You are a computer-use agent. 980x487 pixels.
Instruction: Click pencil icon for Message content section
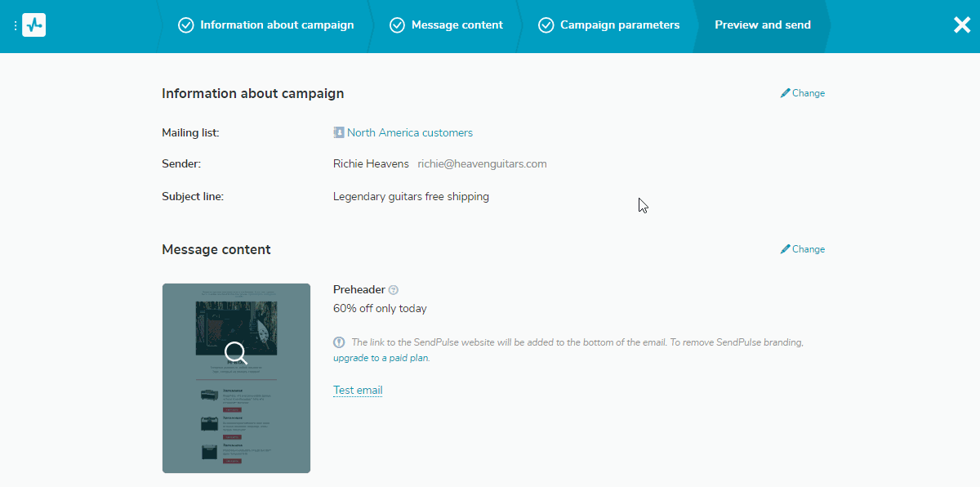(786, 249)
